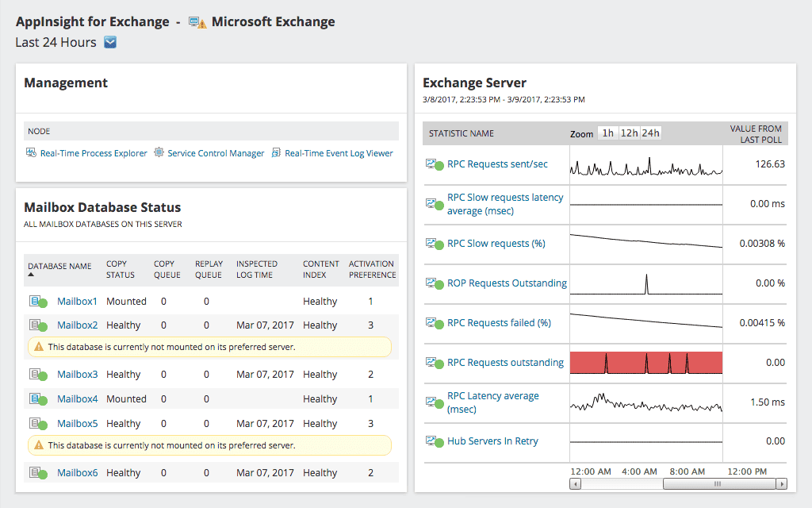Click the warning icon under Mailbox2

click(x=38, y=347)
